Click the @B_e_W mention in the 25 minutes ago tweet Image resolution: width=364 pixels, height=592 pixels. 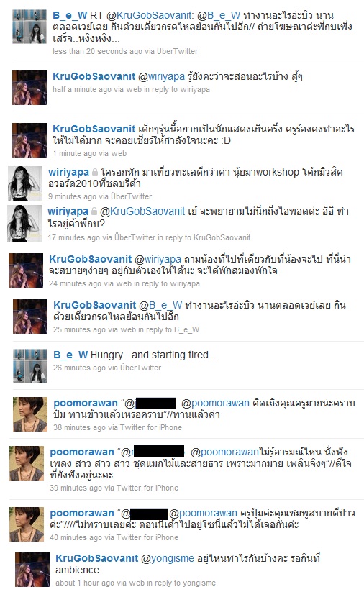coord(160,305)
